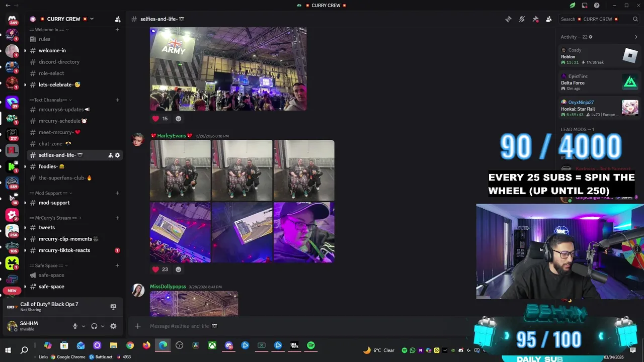Toggle the member list icon
The width and height of the screenshot is (644, 362).
(x=549, y=19)
